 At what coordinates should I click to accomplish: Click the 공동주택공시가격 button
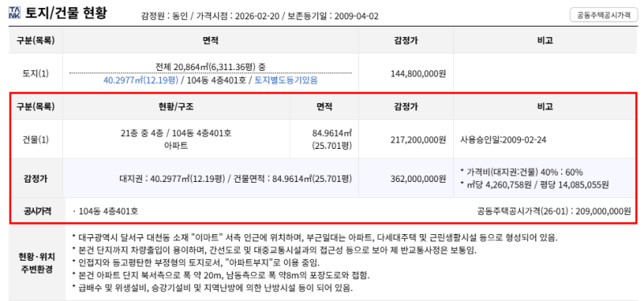[604, 15]
